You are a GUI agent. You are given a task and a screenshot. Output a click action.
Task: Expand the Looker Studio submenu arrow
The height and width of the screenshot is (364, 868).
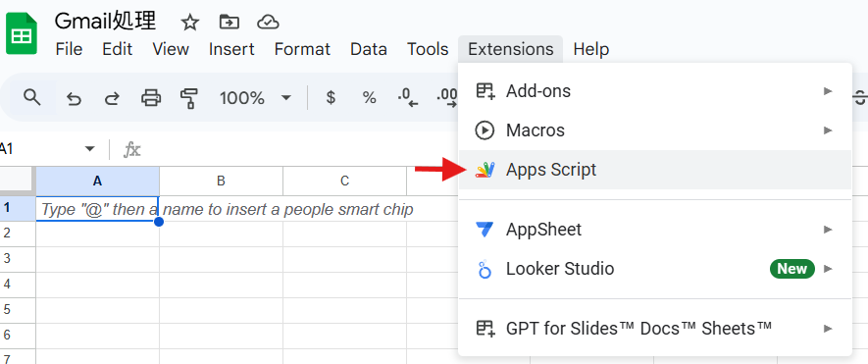point(828,269)
